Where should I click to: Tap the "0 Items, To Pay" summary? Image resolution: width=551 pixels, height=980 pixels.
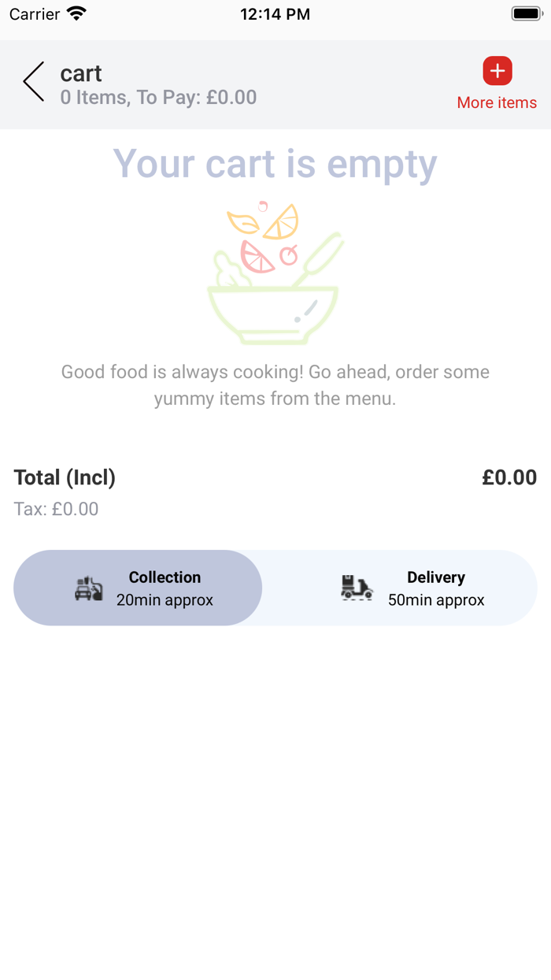(x=158, y=98)
